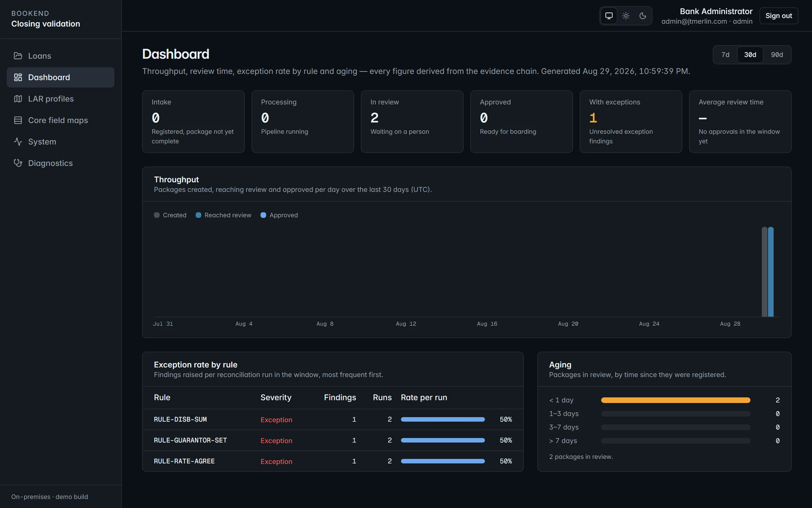Click the 50% value for RULE-RATE-AGREE
812x508 pixels.
click(506, 461)
